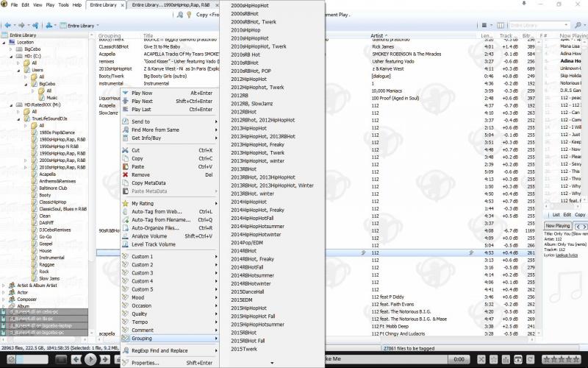Pick 2012RB, SlowJamz grouping
Image resolution: width=588 pixels, height=368 pixels.
(x=251, y=104)
